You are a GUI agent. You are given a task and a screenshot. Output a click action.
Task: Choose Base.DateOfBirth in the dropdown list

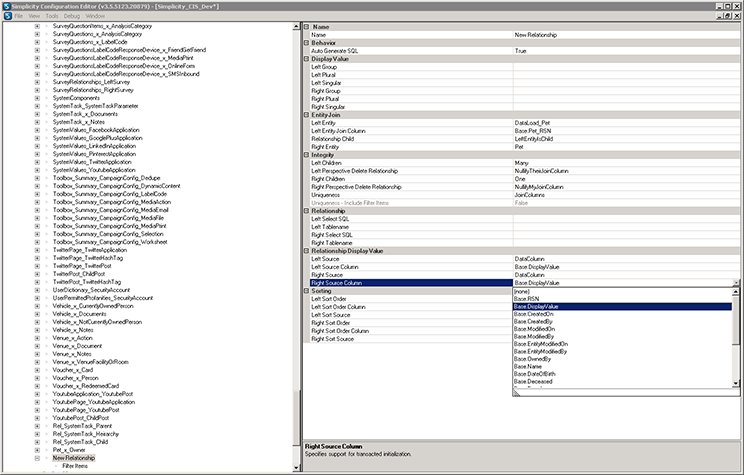pyautogui.click(x=622, y=374)
